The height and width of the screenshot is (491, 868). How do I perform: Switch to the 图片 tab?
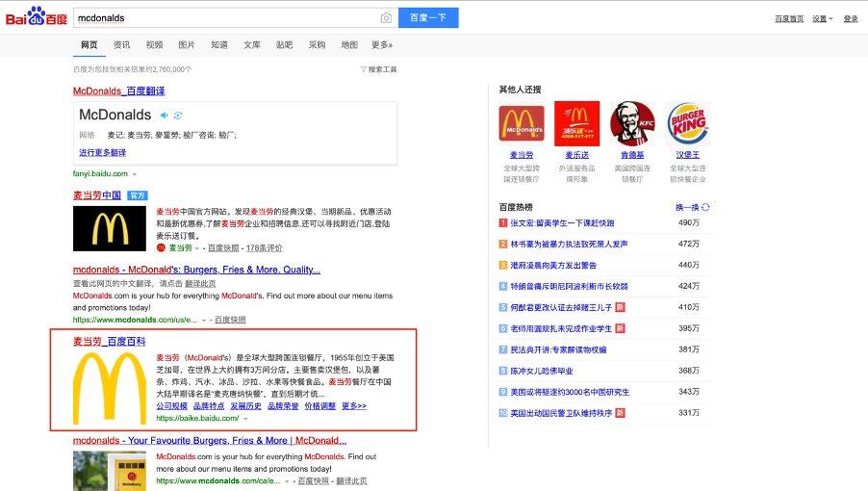(x=187, y=45)
